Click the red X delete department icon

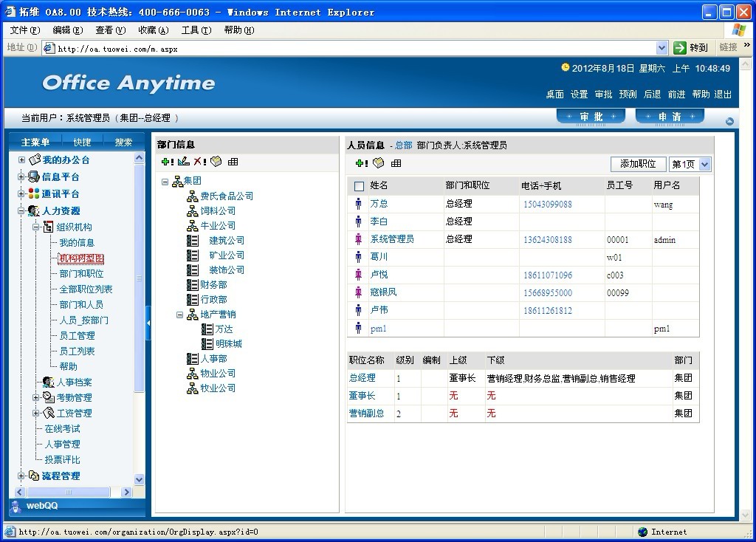199,162
